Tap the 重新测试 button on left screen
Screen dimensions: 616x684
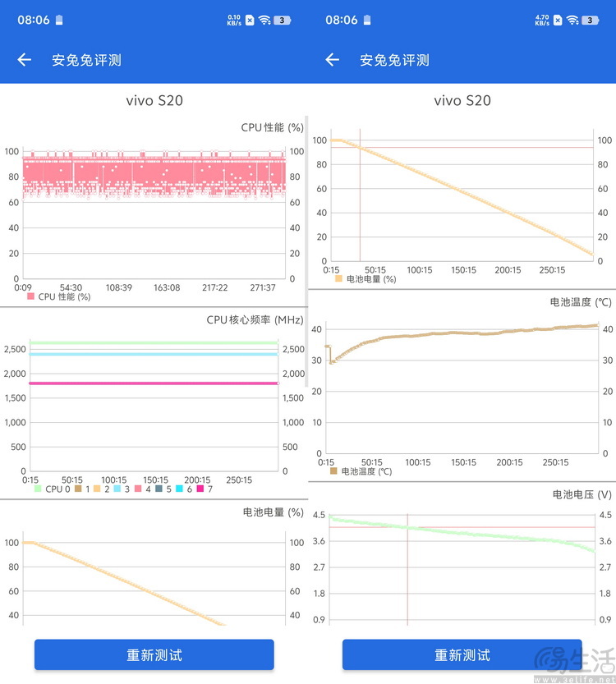tap(154, 654)
